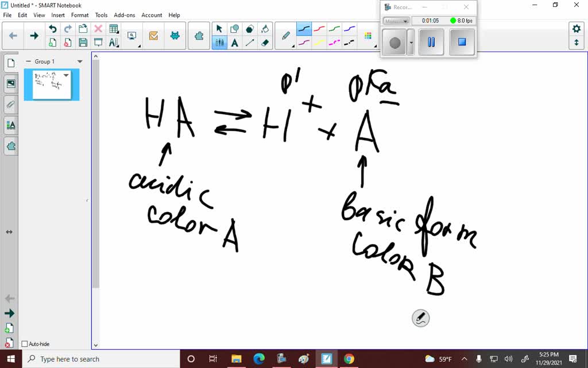Click the forward navigation arrow
The width and height of the screenshot is (588, 368).
(x=34, y=36)
